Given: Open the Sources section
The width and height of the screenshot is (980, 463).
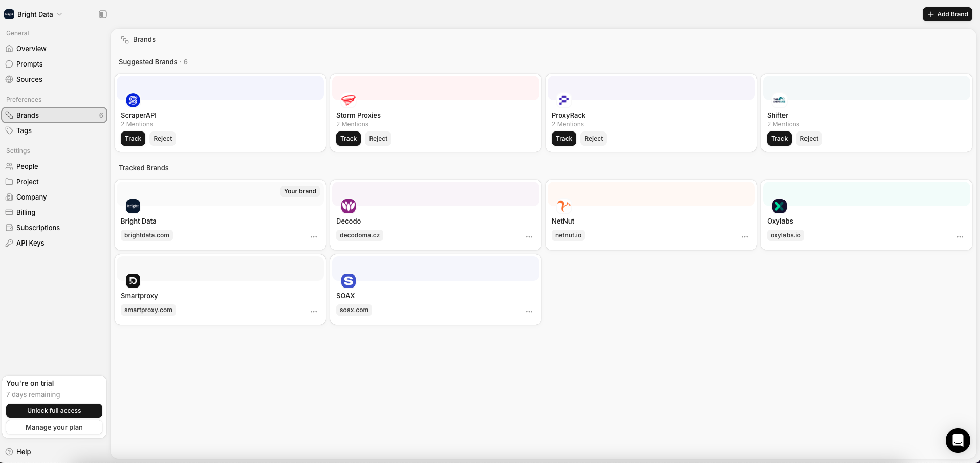Looking at the screenshot, I should point(54,79).
